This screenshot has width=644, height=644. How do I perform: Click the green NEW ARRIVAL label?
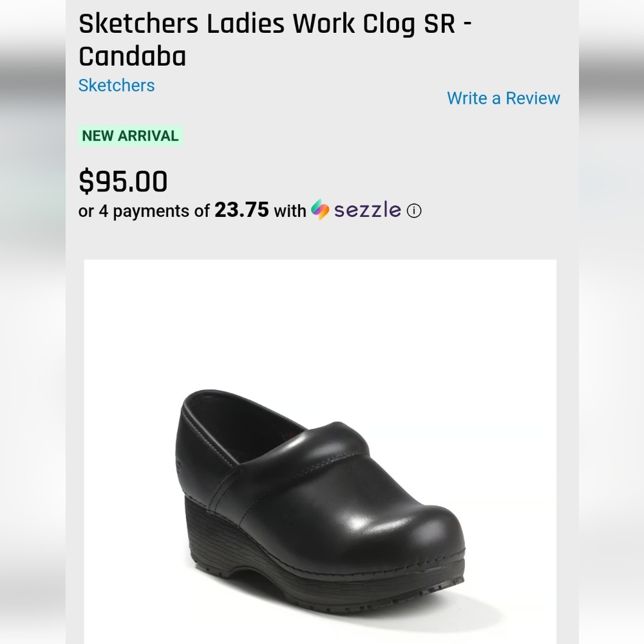(129, 136)
